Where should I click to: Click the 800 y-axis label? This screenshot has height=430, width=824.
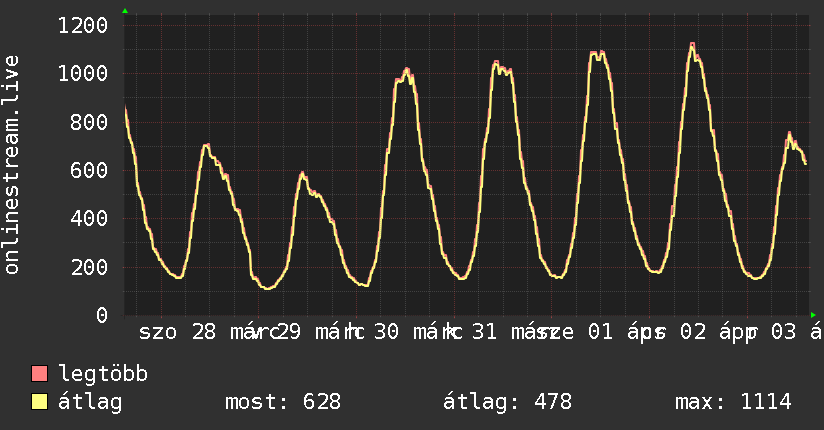click(89, 122)
